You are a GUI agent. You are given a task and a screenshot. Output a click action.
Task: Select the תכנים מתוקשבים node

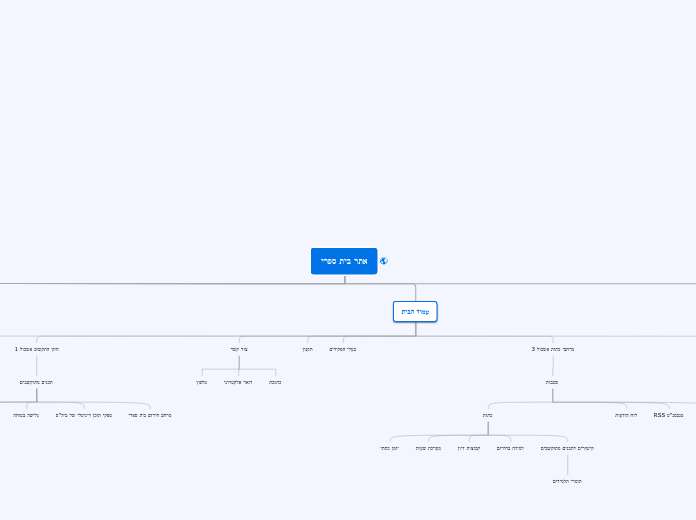[x=36, y=382]
